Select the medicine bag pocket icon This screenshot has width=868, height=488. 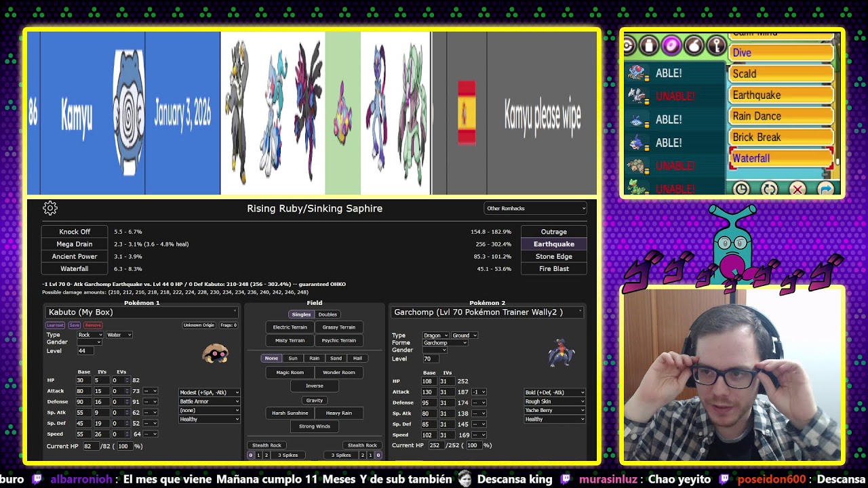[649, 45]
